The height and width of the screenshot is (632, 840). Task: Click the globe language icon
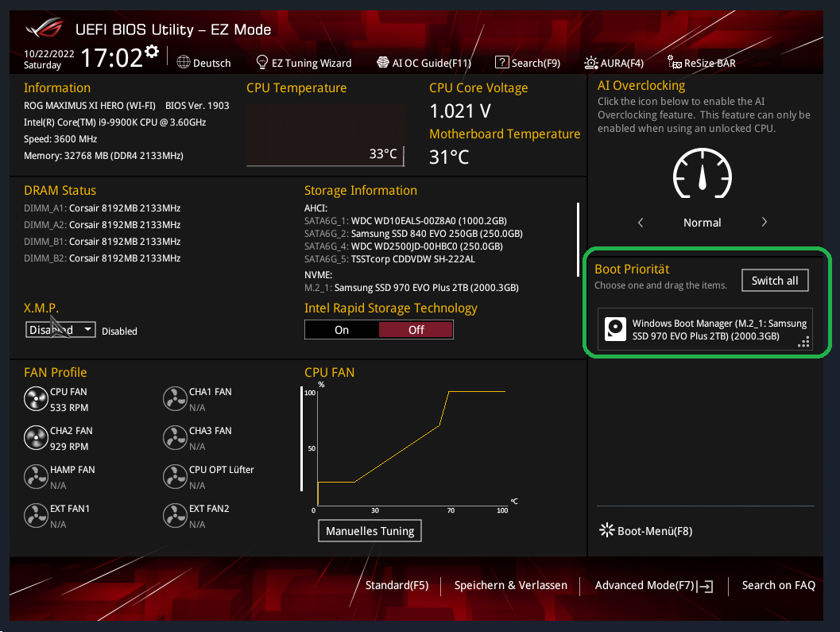pos(184,62)
